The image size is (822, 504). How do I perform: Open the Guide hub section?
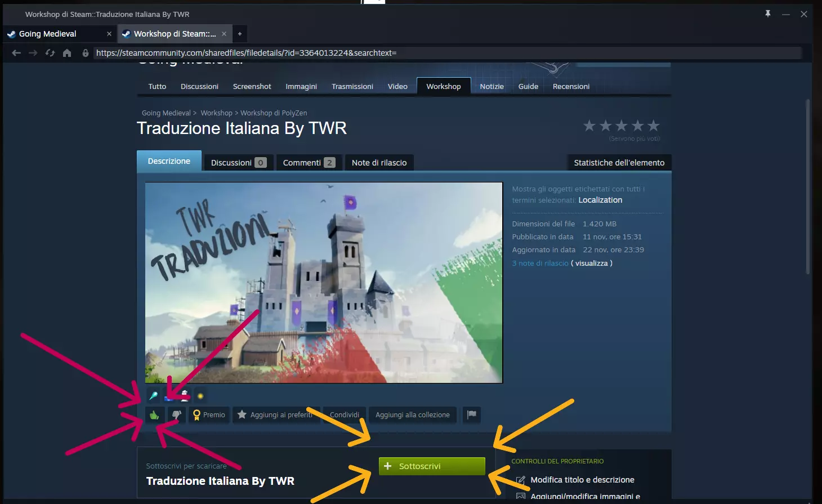(528, 87)
